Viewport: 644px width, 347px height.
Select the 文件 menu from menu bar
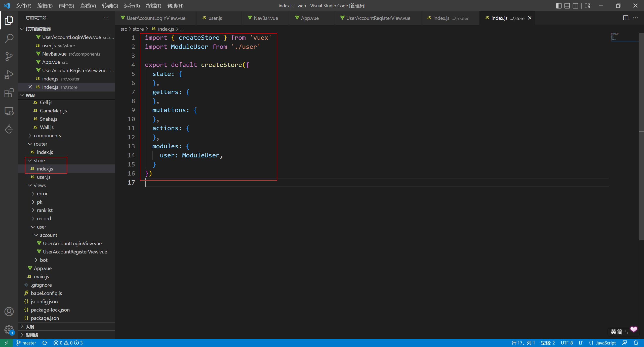pos(24,6)
